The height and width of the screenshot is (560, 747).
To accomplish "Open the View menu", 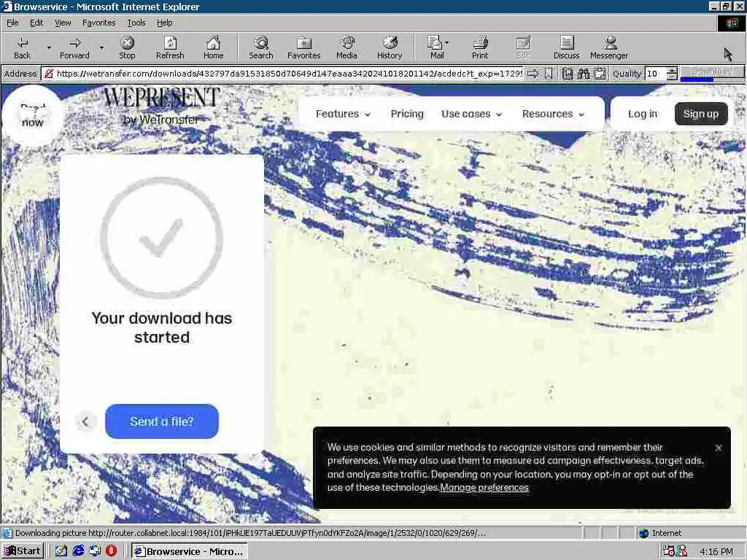I will coord(63,23).
